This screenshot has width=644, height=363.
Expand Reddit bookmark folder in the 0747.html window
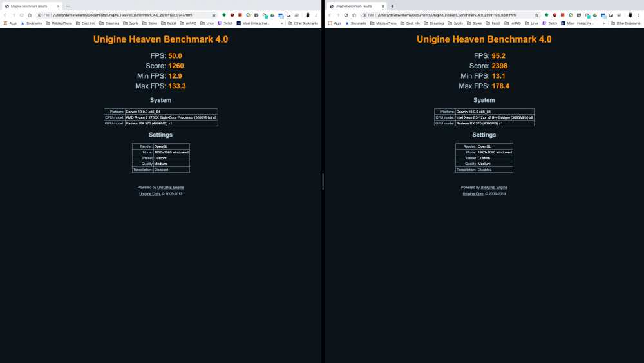coord(169,23)
